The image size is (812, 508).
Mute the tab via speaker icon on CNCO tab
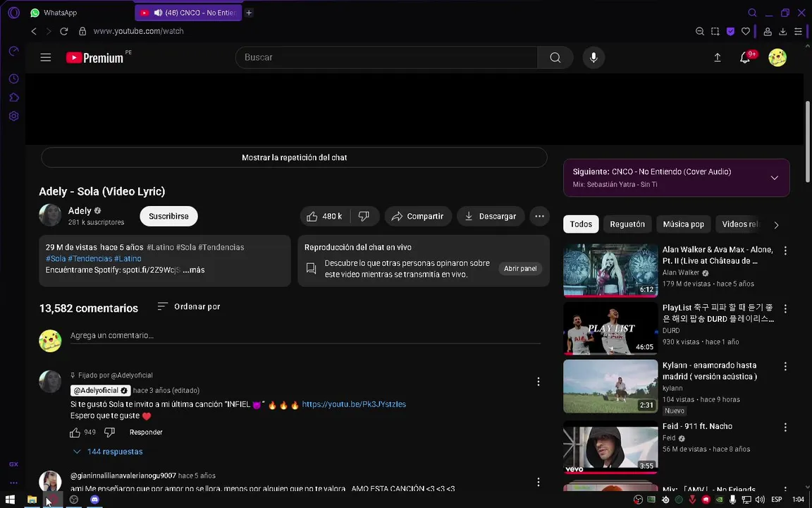point(158,13)
